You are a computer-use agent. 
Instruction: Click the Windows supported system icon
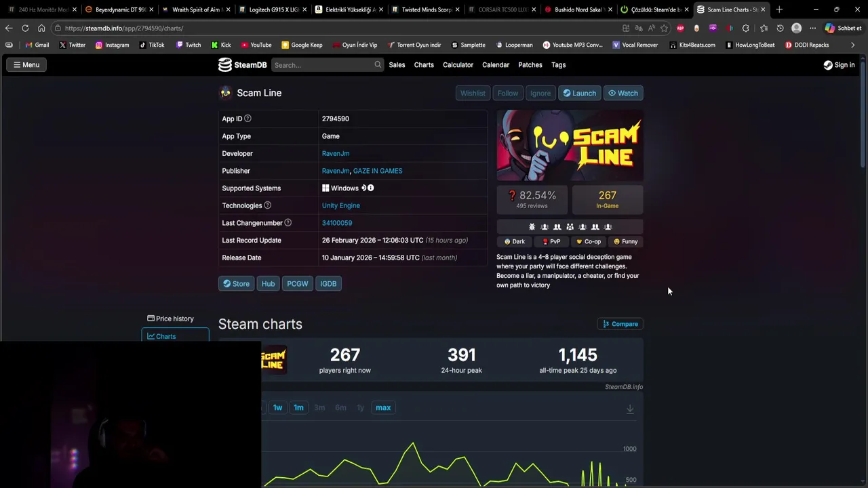pyautogui.click(x=325, y=188)
